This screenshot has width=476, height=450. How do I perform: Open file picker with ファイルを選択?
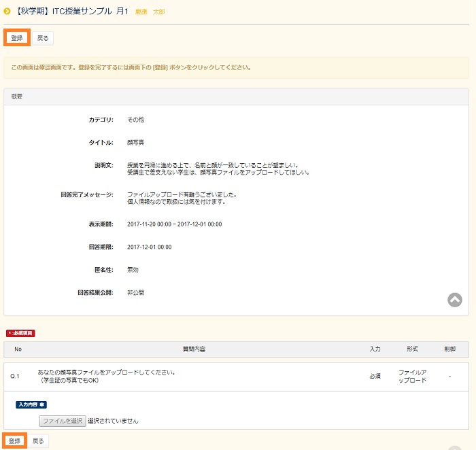[62, 421]
